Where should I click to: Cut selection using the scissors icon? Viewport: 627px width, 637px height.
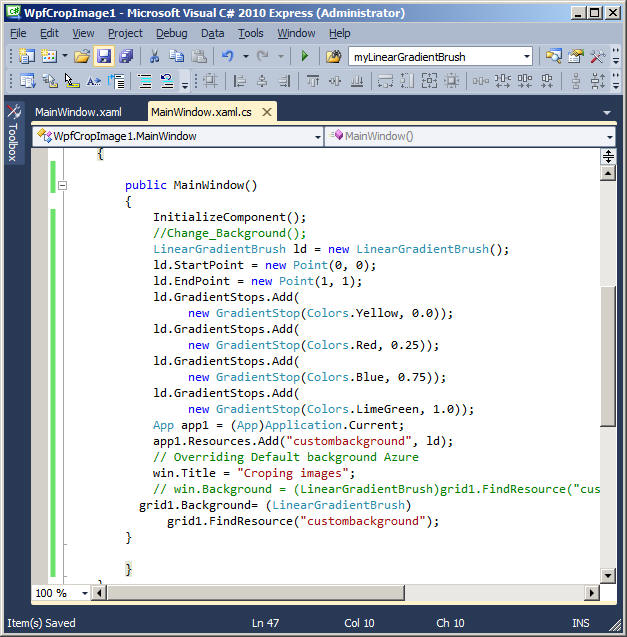tap(154, 56)
